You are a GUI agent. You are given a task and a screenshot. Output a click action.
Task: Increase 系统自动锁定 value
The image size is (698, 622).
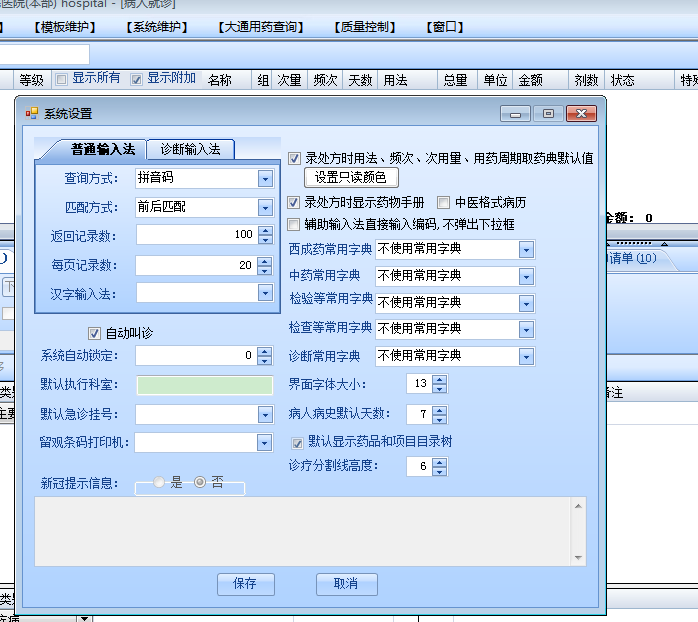coord(265,351)
